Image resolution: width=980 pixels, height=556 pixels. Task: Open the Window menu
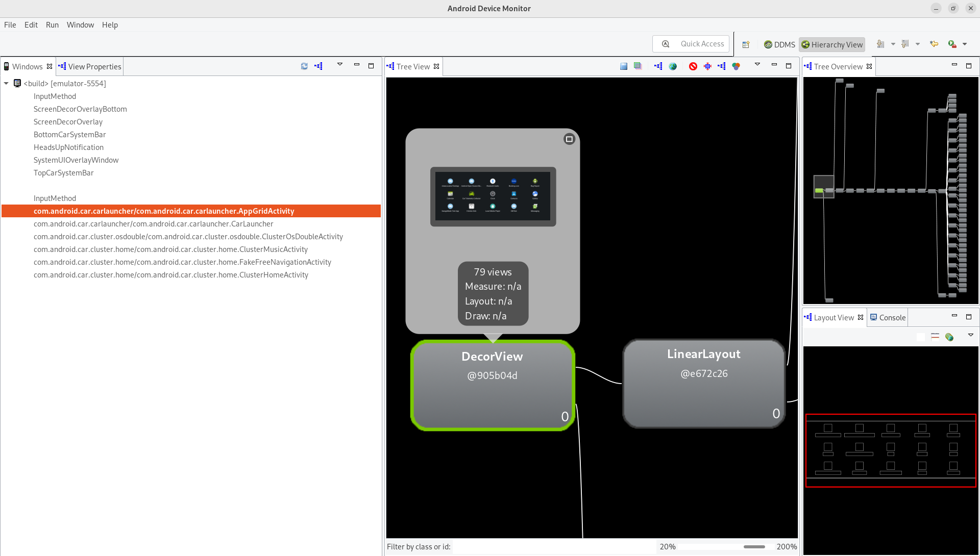click(x=80, y=25)
